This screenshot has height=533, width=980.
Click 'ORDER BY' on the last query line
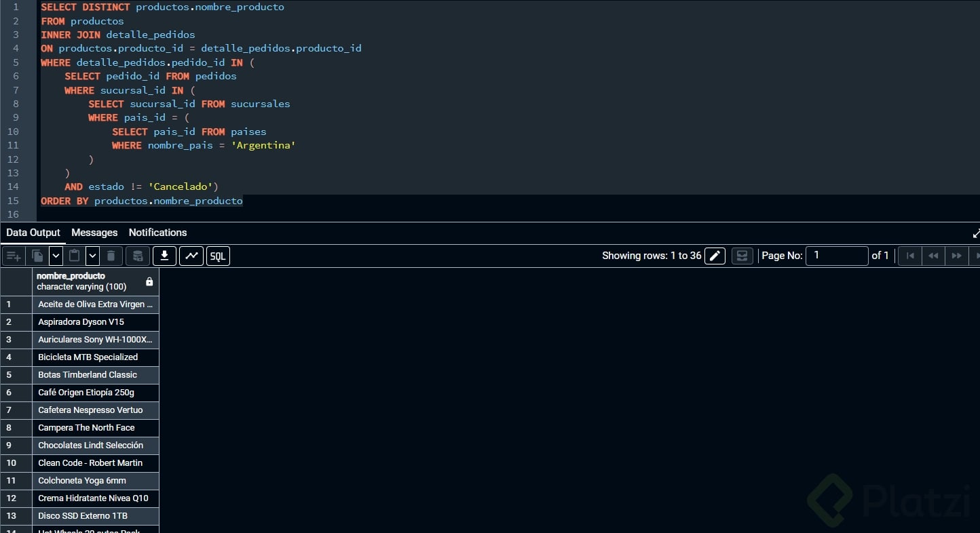click(64, 201)
